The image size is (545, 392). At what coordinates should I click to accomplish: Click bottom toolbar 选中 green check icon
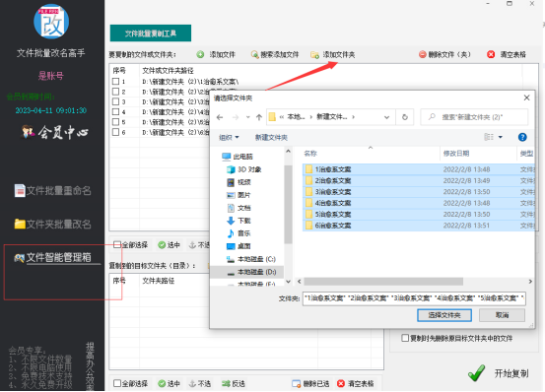click(x=162, y=384)
